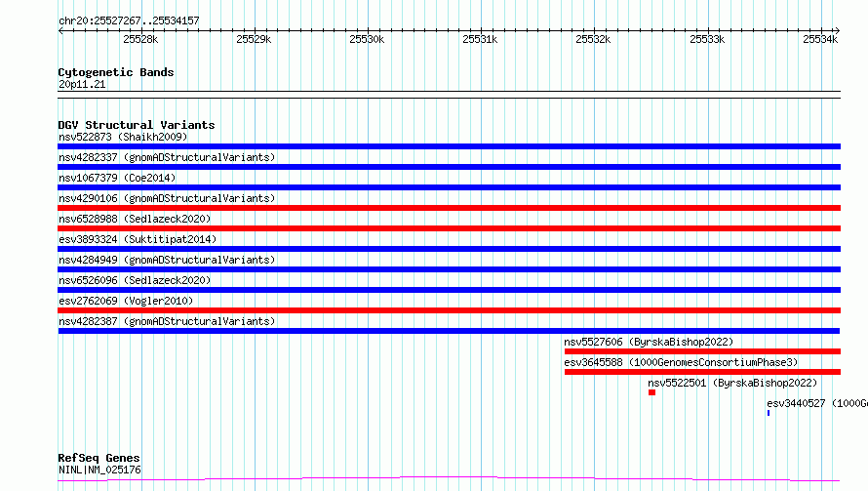Image resolution: width=868 pixels, height=491 pixels.
Task: Open the esv3893324 (Suktitipat2014) label
Action: pyautogui.click(x=138, y=239)
